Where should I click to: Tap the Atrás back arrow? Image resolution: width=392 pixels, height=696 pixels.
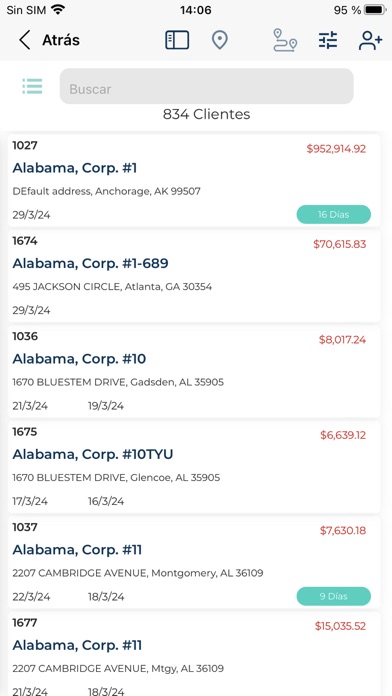coord(25,40)
